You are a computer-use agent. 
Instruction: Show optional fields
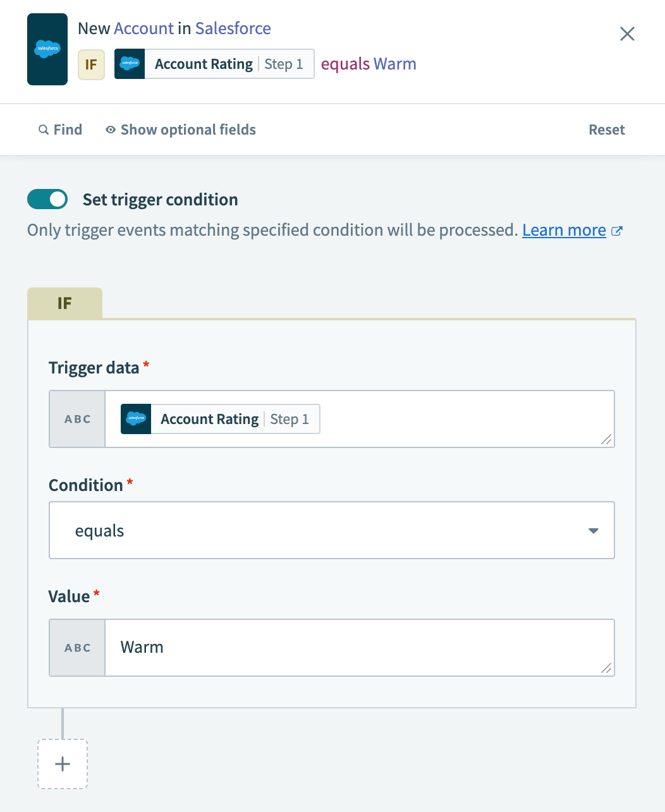[188, 130]
